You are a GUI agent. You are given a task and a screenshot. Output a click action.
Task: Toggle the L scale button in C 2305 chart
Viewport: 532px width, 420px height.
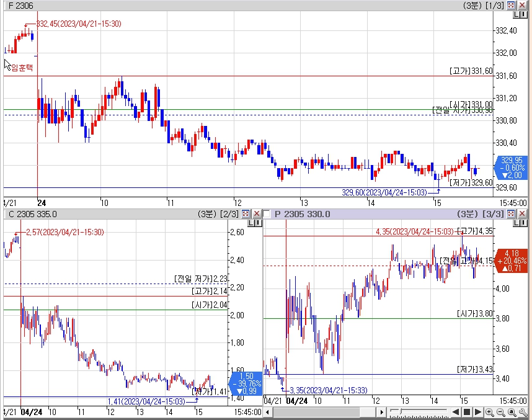(251, 223)
